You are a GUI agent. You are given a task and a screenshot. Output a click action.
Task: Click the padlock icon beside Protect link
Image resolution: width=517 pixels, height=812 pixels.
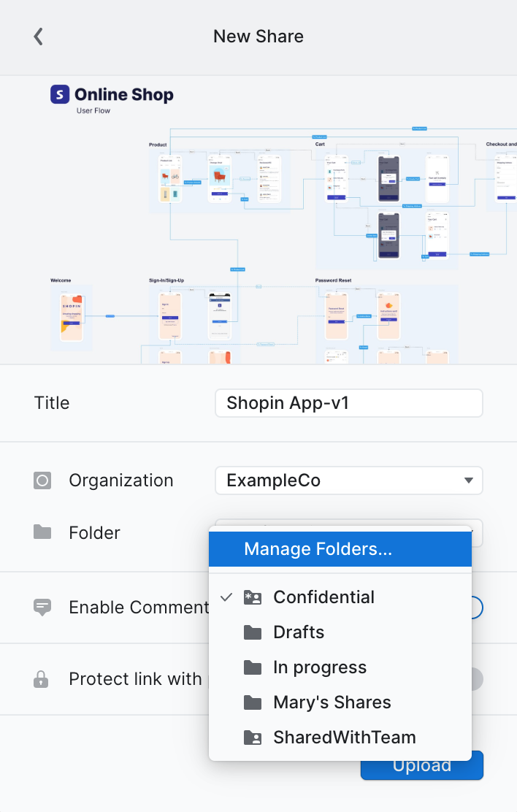pos(41,679)
